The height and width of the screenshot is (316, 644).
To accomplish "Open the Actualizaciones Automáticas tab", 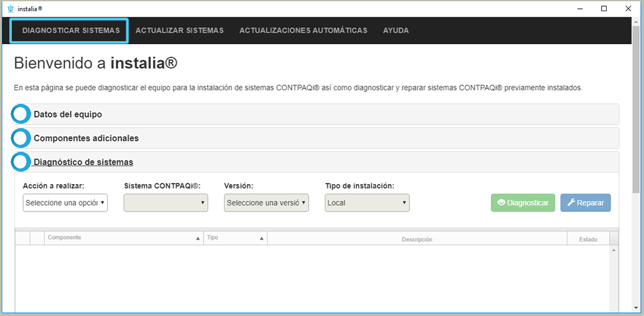I will point(303,30).
